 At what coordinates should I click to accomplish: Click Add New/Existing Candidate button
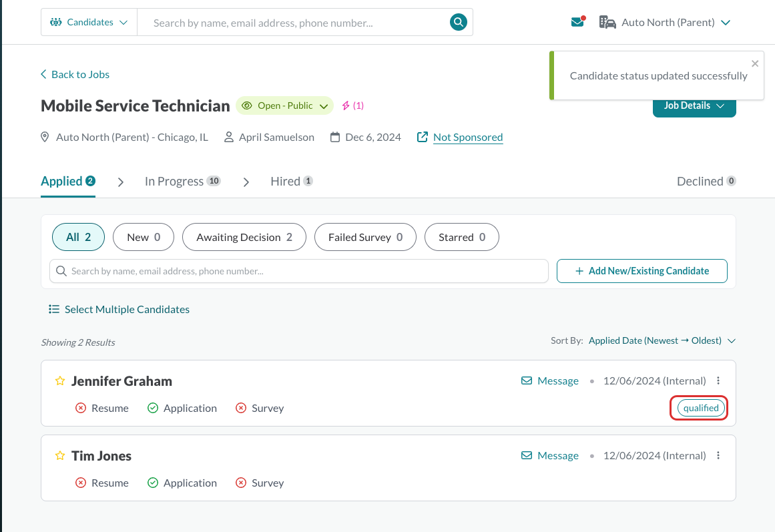click(641, 271)
